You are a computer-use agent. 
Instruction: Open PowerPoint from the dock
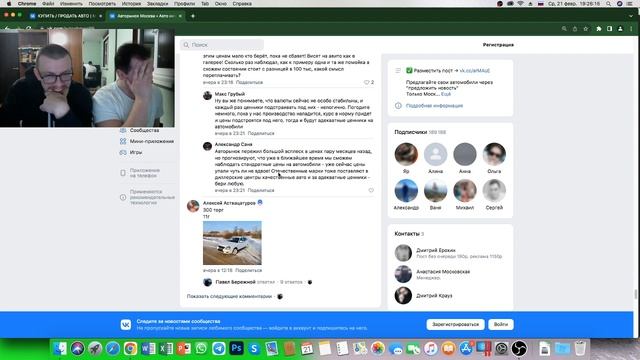point(184,348)
